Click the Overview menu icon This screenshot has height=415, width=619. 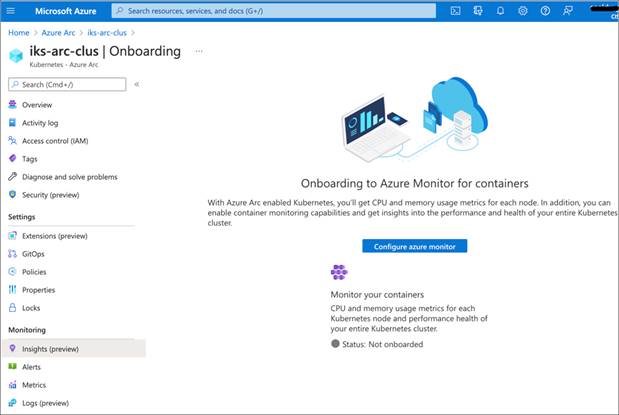[13, 105]
